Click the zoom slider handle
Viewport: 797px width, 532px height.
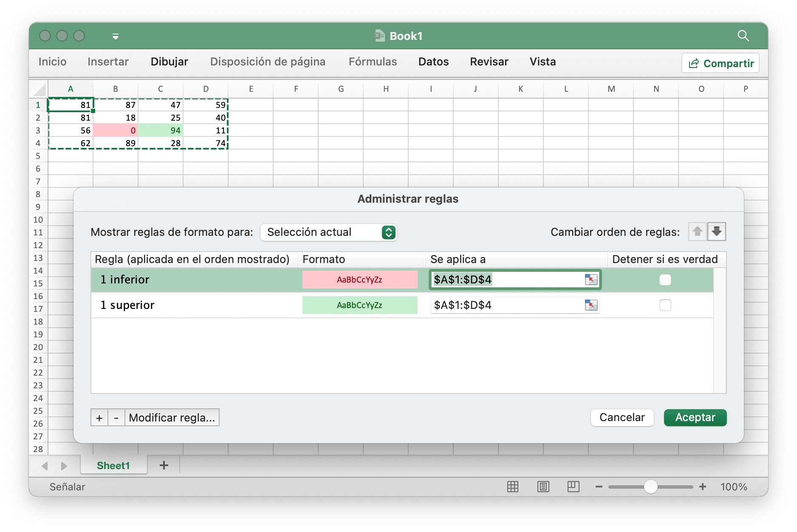coord(650,487)
